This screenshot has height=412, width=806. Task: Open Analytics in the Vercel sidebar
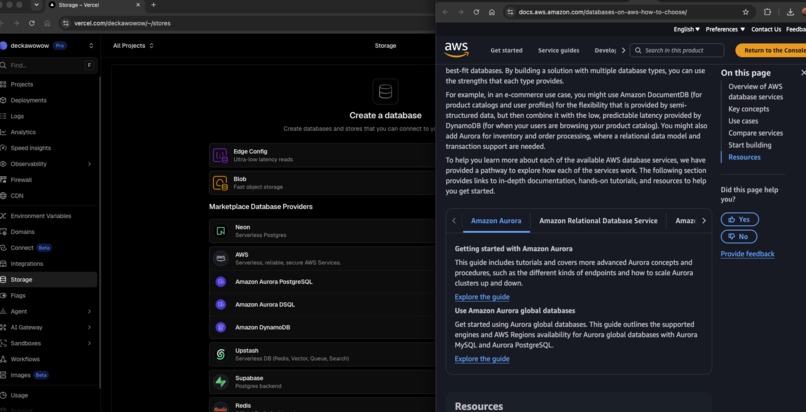[23, 132]
